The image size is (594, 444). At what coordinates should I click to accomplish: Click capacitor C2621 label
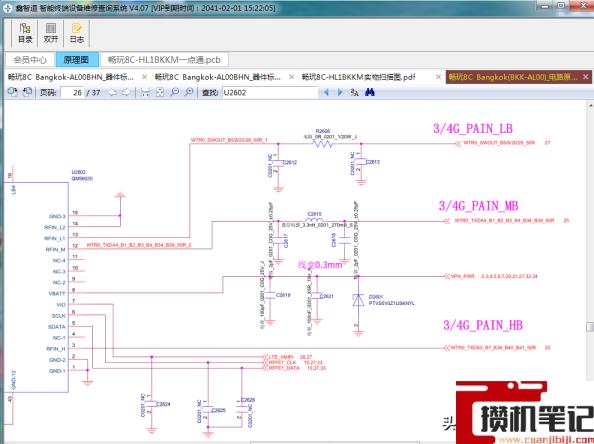[327, 296]
